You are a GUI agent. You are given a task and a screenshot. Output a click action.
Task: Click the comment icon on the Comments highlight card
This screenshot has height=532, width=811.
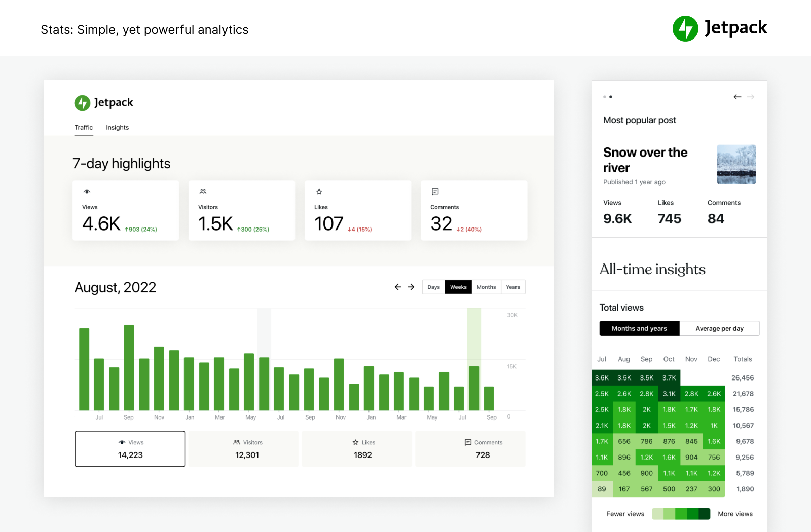pyautogui.click(x=435, y=192)
